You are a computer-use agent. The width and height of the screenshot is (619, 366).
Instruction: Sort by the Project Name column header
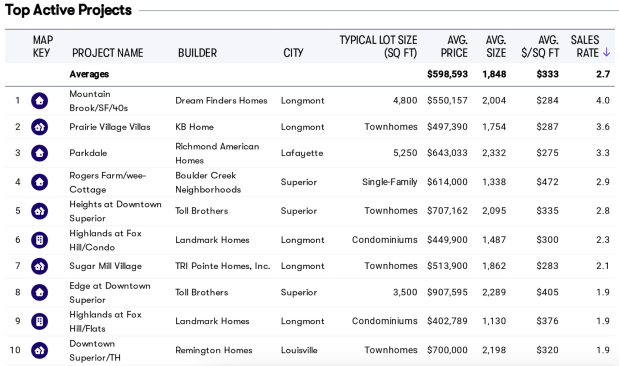[107, 53]
